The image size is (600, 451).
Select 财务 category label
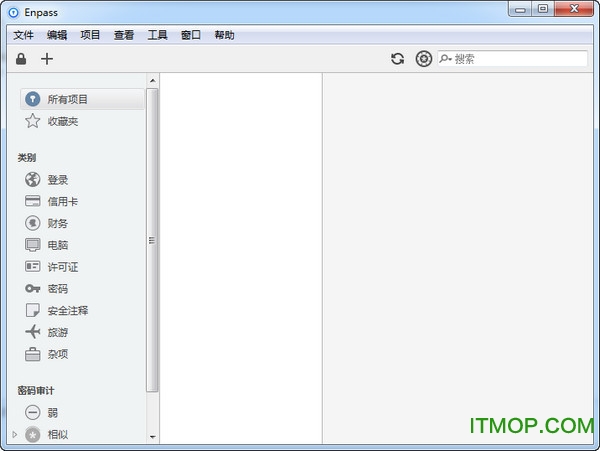pyautogui.click(x=58, y=223)
